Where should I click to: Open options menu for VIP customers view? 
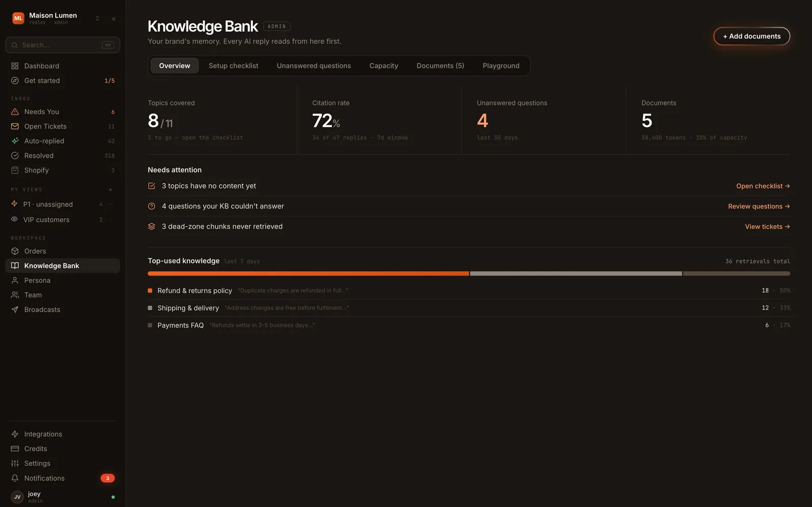tap(111, 219)
